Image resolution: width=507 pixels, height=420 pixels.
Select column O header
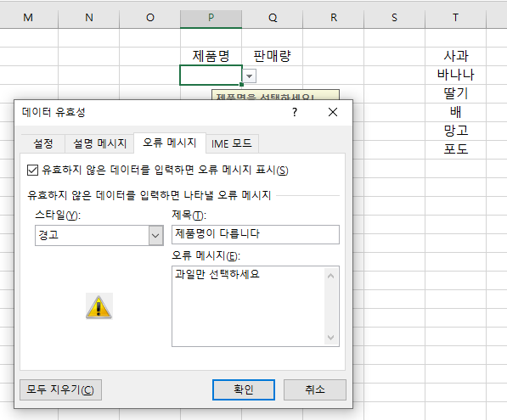[x=150, y=18]
